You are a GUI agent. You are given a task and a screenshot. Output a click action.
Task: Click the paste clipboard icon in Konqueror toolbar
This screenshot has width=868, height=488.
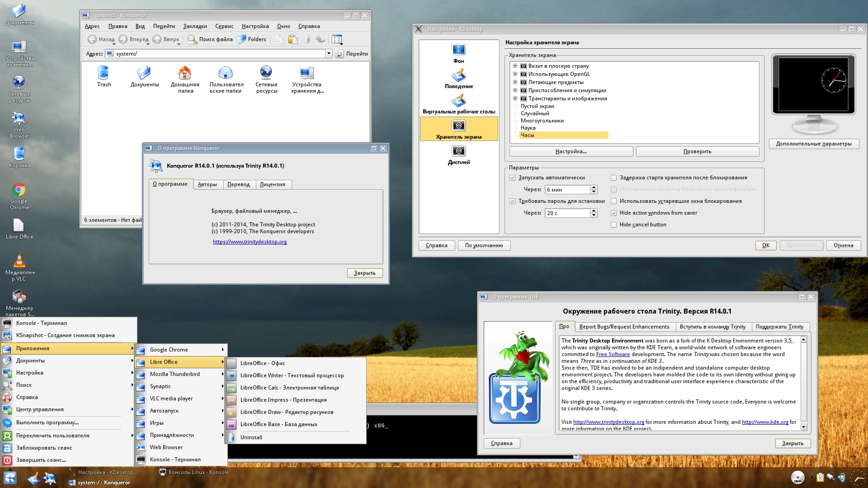click(x=293, y=39)
